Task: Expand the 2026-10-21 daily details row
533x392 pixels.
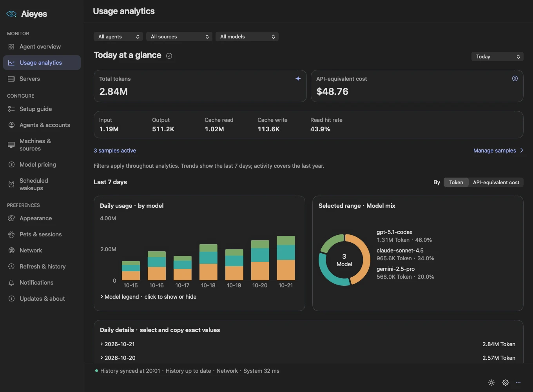Action: (x=308, y=344)
